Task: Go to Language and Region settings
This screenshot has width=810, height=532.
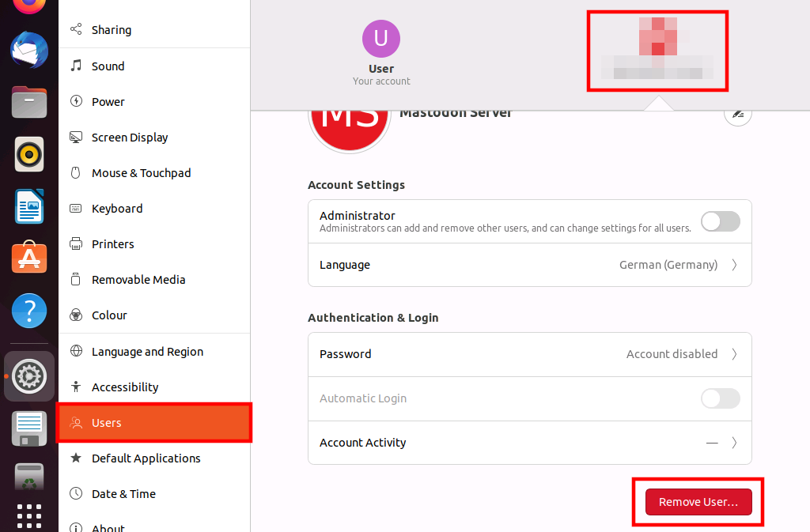Action: (x=147, y=352)
